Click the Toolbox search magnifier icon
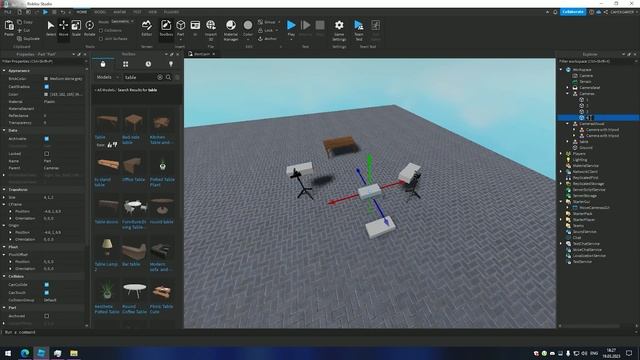 [x=168, y=77]
